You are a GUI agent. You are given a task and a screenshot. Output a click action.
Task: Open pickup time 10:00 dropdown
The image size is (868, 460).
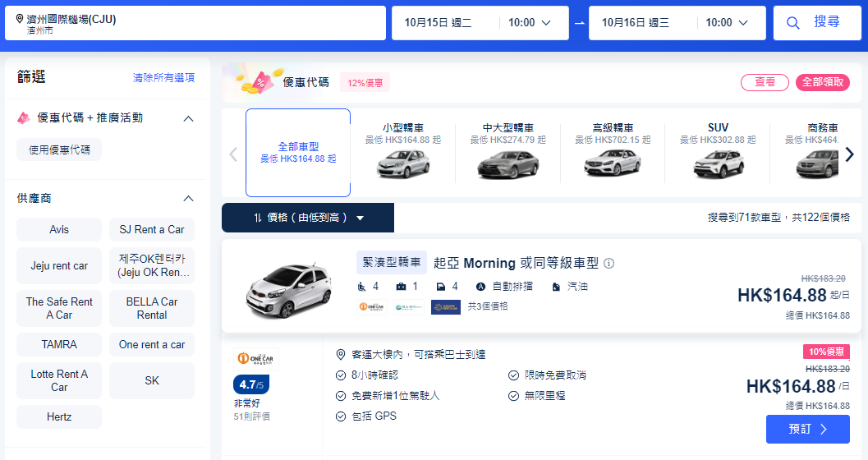point(530,23)
